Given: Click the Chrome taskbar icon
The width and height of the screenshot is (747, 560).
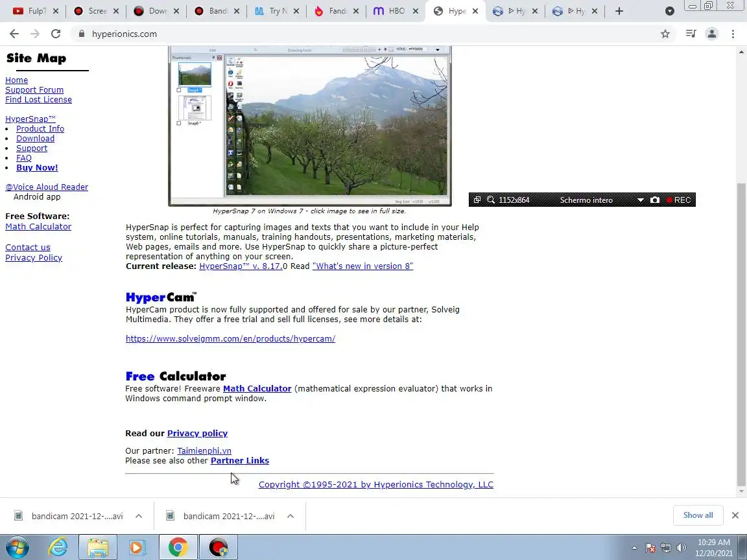Looking at the screenshot, I should click(178, 547).
